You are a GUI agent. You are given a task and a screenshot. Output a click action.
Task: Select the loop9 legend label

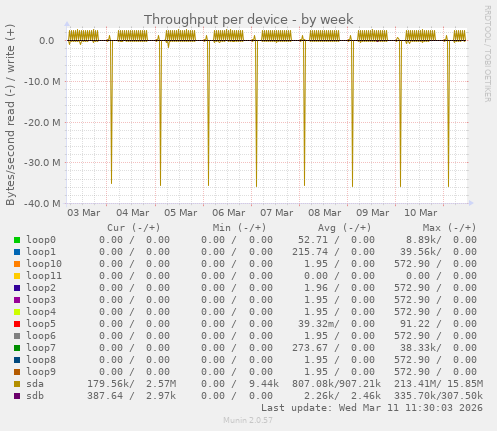pyautogui.click(x=41, y=372)
